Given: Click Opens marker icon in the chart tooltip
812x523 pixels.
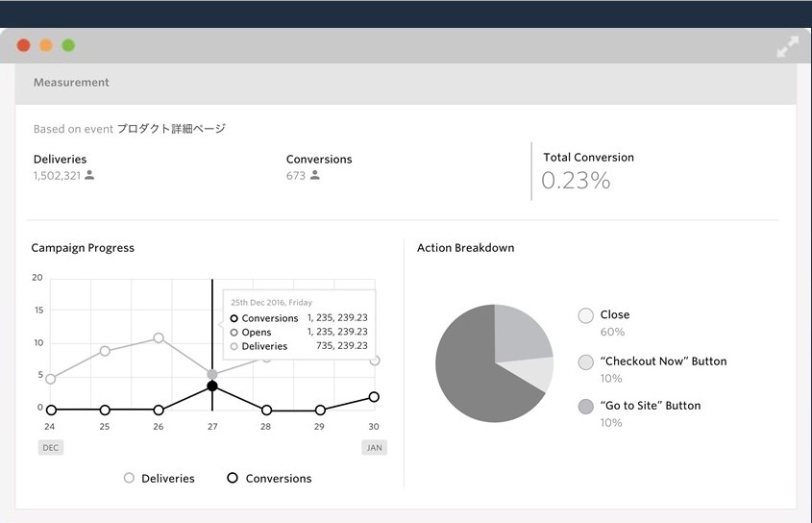Looking at the screenshot, I should [x=234, y=333].
